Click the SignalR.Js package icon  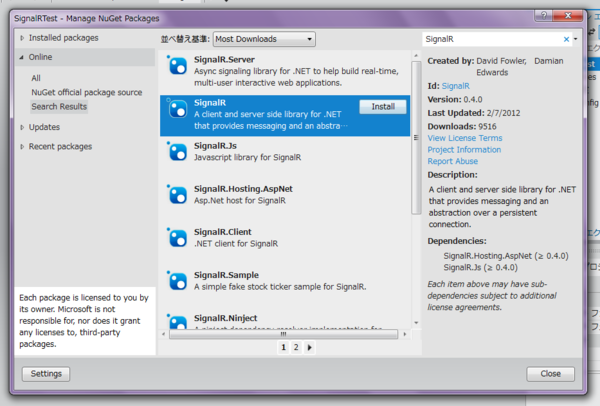tap(178, 152)
